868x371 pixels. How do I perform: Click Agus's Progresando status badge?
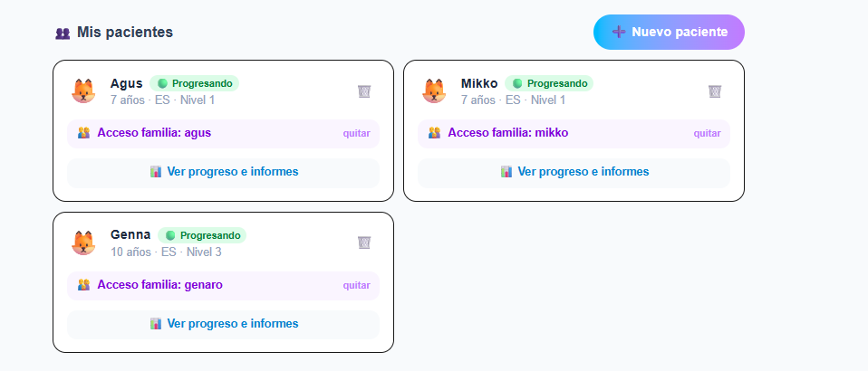194,83
